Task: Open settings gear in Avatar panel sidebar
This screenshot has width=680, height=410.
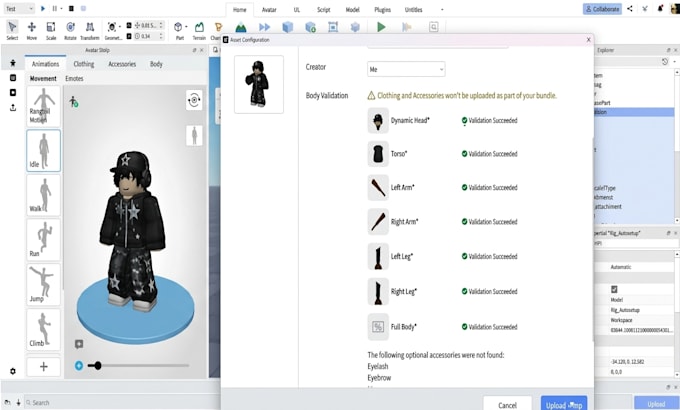Action: (x=13, y=371)
